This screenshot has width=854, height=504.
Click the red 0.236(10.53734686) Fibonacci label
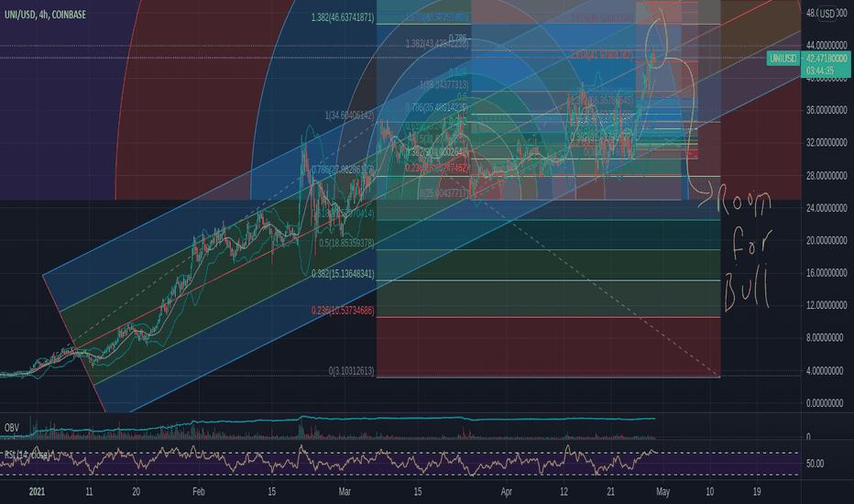pos(343,311)
